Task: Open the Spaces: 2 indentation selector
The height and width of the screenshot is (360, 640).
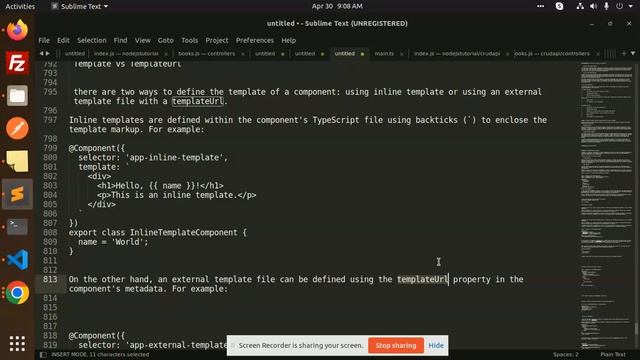Action: click(x=566, y=355)
